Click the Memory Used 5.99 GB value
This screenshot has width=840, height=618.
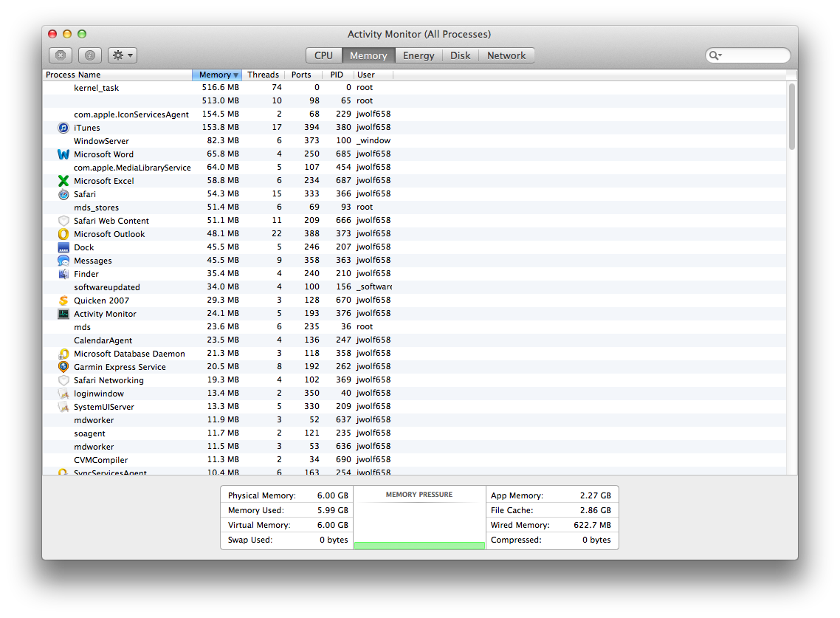point(333,510)
